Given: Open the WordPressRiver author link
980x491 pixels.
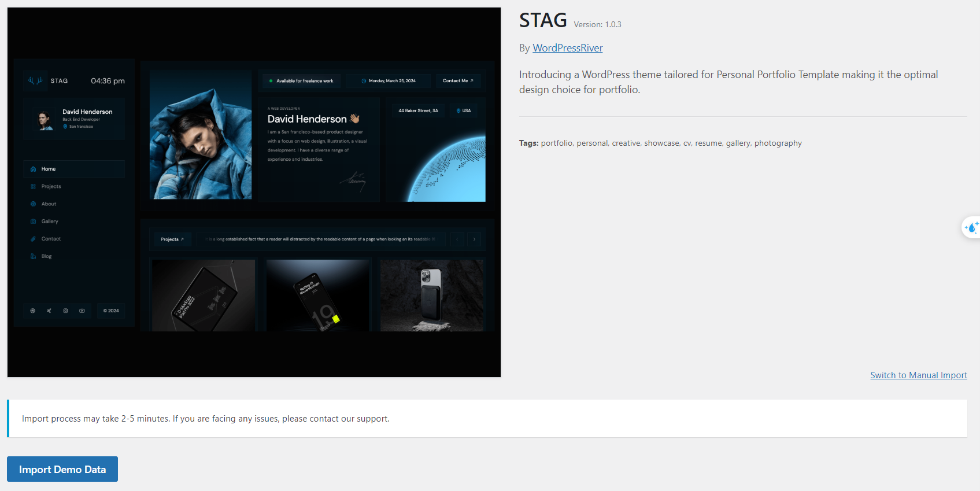Looking at the screenshot, I should 567,48.
